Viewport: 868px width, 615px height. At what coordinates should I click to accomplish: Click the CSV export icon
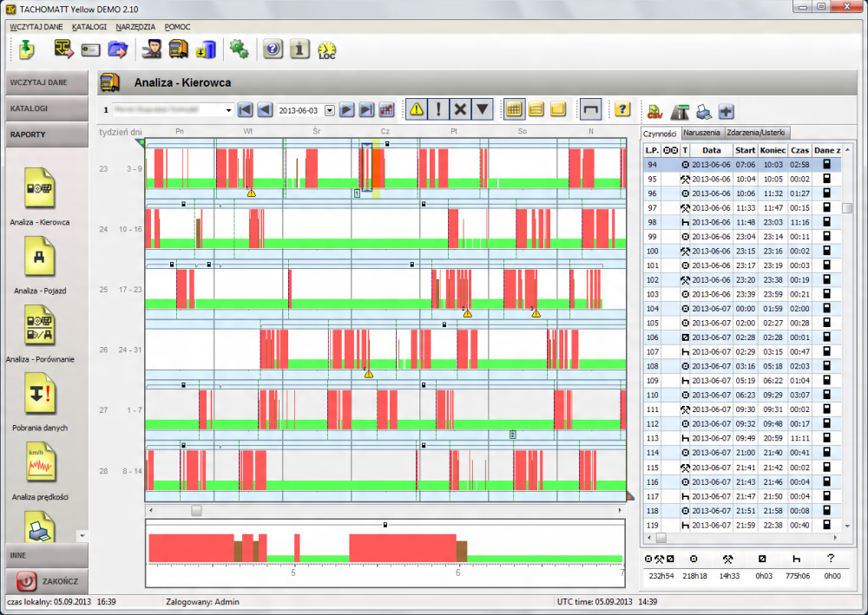click(x=654, y=110)
